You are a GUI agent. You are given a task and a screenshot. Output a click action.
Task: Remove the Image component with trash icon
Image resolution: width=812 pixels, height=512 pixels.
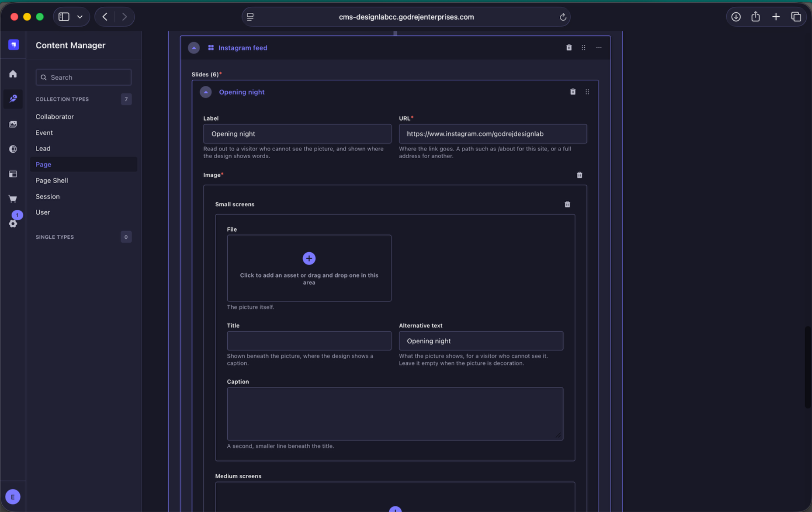(x=580, y=175)
